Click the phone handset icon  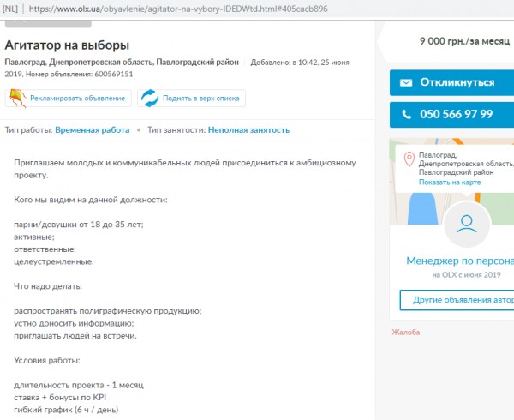406,114
